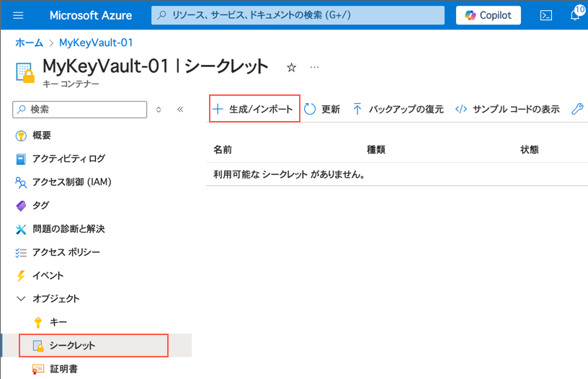588x379 pixels.
Task: Click the キー コンテナー subtitle text
Action: click(x=71, y=84)
